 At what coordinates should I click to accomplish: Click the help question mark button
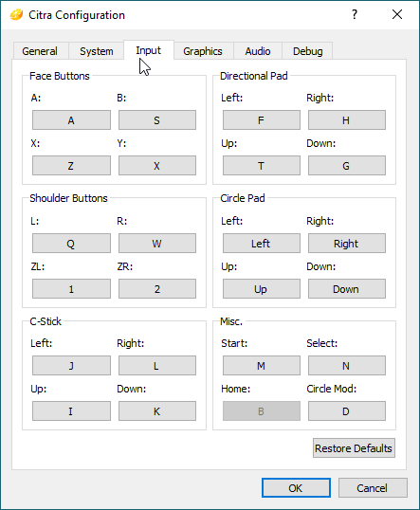pos(355,14)
